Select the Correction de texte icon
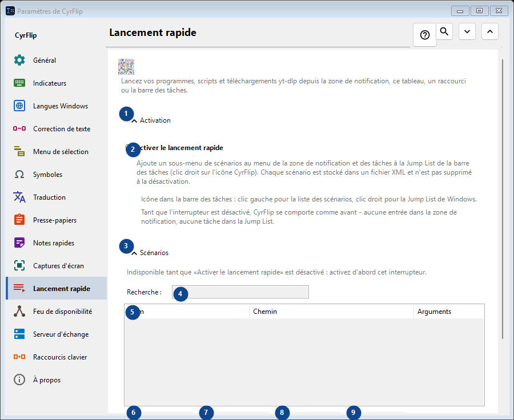The width and height of the screenshot is (514, 420). coord(19,128)
